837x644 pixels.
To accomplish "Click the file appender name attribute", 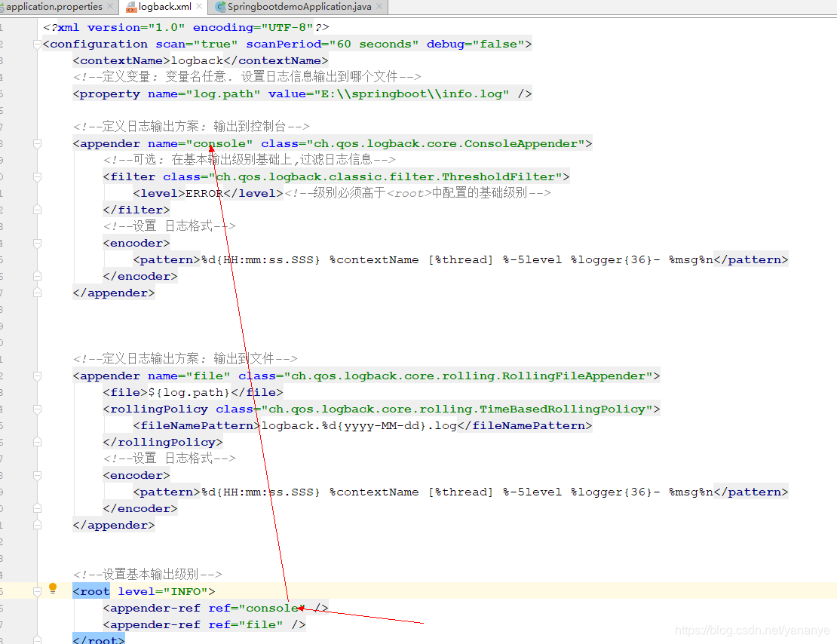I will coord(189,376).
